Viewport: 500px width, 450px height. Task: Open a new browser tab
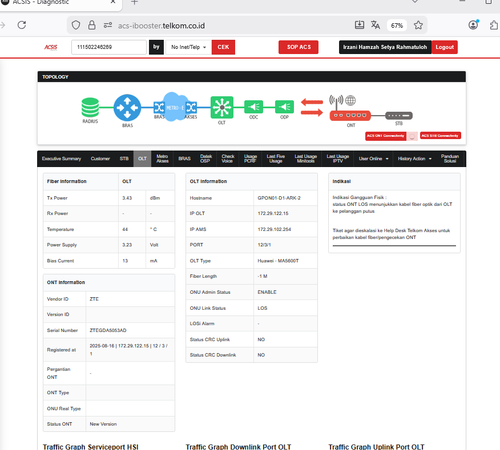(x=134, y=2)
